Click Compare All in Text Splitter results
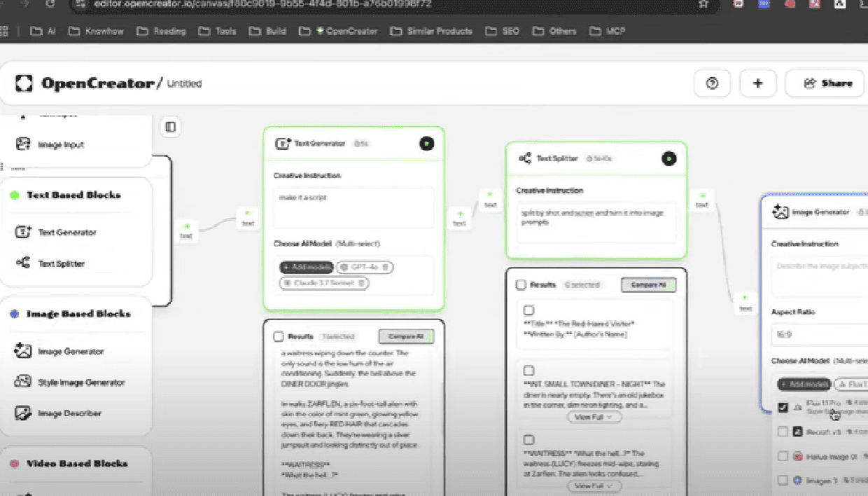This screenshot has width=868, height=496. pyautogui.click(x=648, y=285)
